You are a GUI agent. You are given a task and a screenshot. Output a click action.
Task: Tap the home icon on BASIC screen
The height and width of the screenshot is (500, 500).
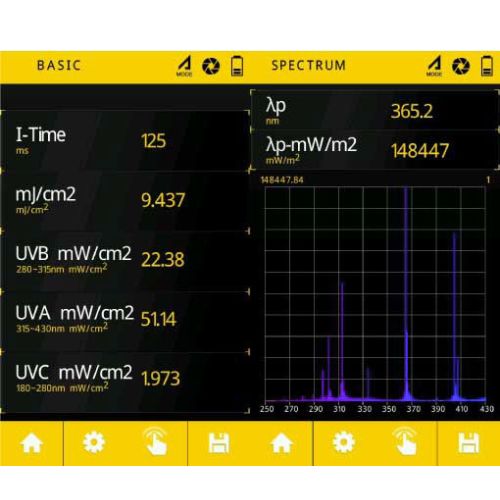(32, 443)
